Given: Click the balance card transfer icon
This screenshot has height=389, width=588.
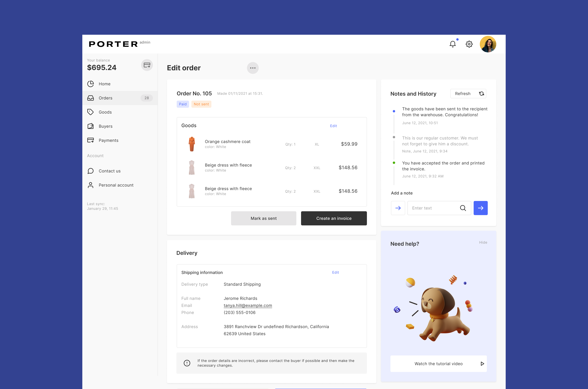Looking at the screenshot, I should coord(147,65).
